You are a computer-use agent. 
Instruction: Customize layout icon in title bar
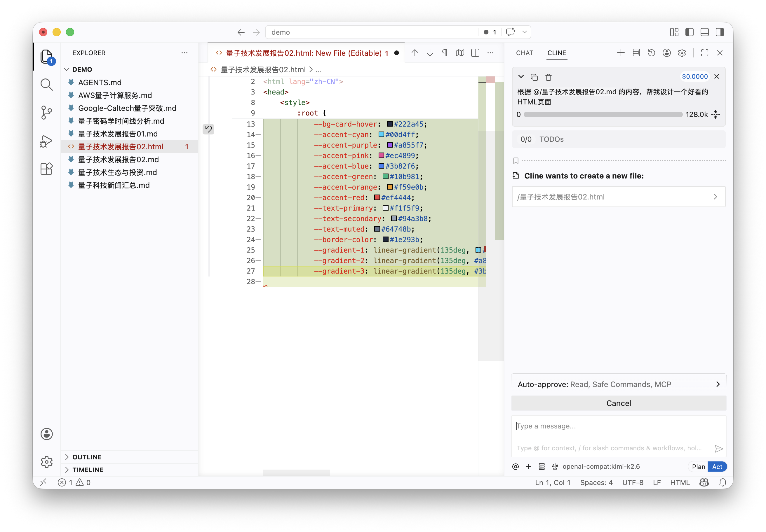click(674, 32)
